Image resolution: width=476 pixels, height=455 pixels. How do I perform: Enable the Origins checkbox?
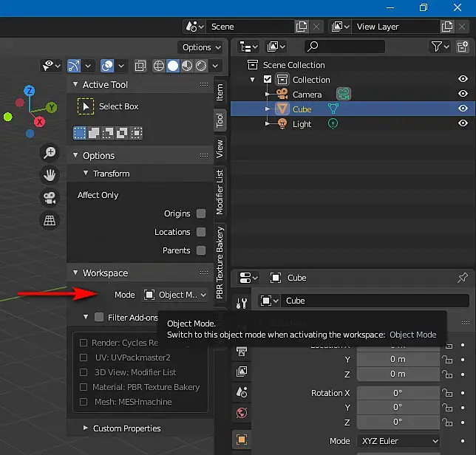tap(200, 213)
